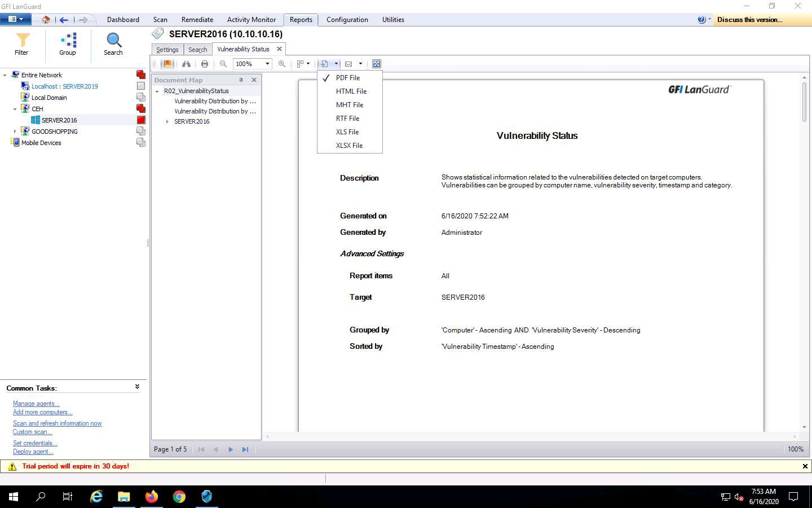
Task: Click Deploy agent link
Action: pyautogui.click(x=33, y=452)
